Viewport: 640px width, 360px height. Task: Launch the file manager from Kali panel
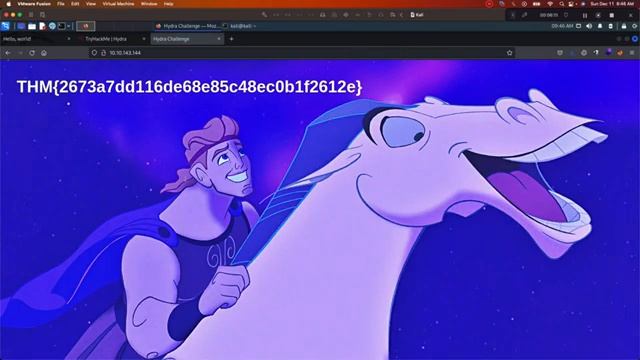pyautogui.click(x=32, y=26)
